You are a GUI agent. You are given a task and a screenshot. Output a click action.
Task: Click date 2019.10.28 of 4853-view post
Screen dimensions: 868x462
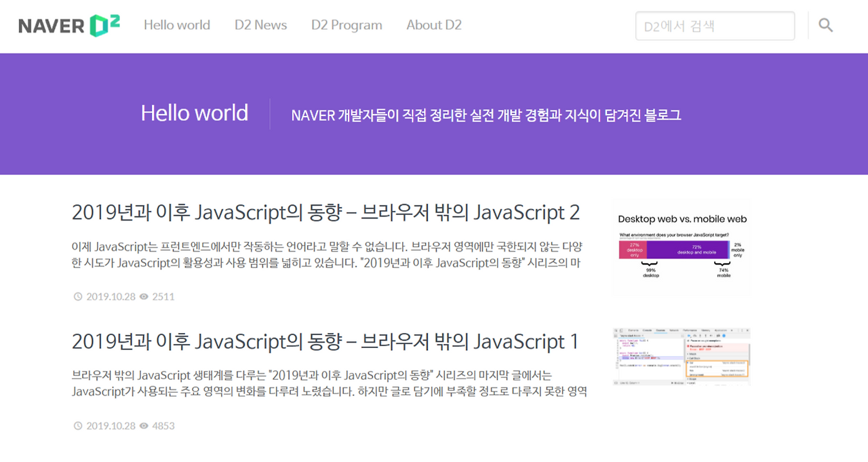point(111,426)
